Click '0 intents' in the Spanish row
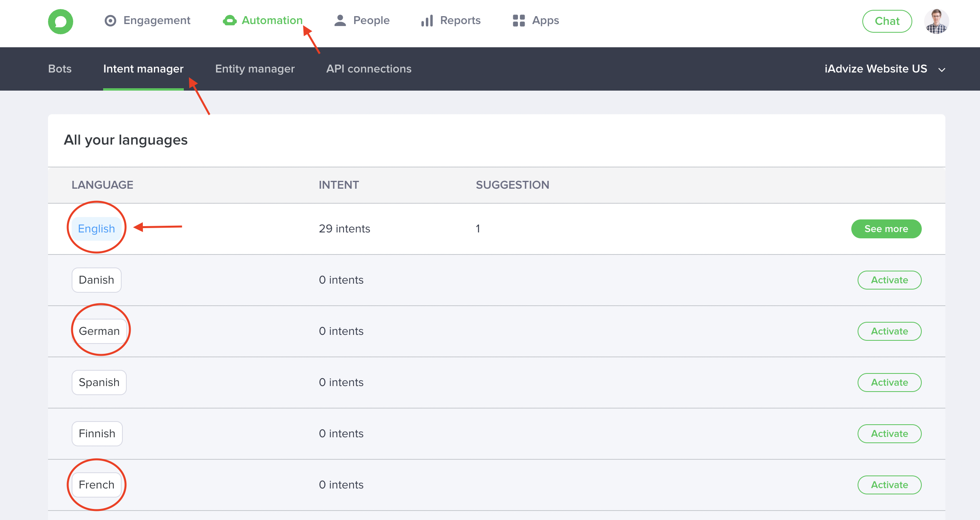The image size is (980, 520). tap(341, 383)
